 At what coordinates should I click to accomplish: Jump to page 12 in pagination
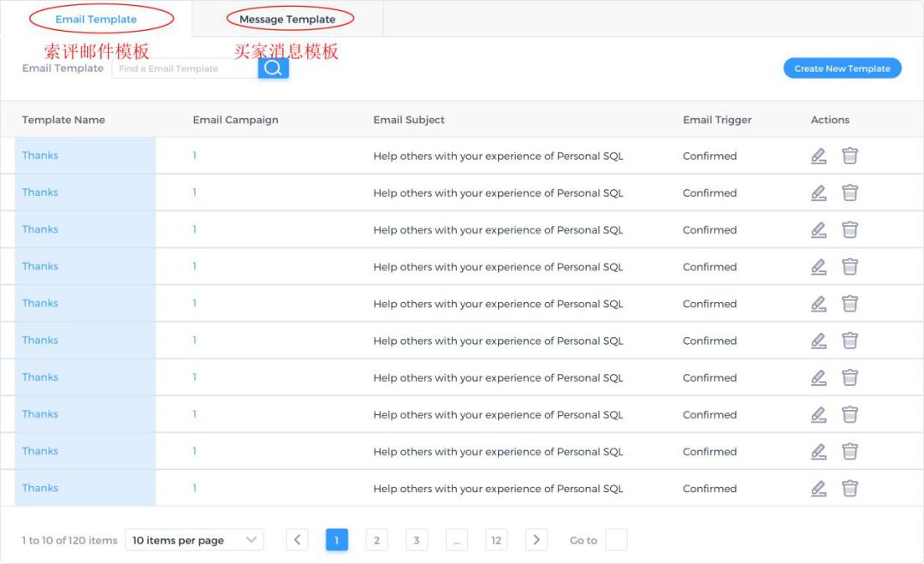(x=496, y=540)
